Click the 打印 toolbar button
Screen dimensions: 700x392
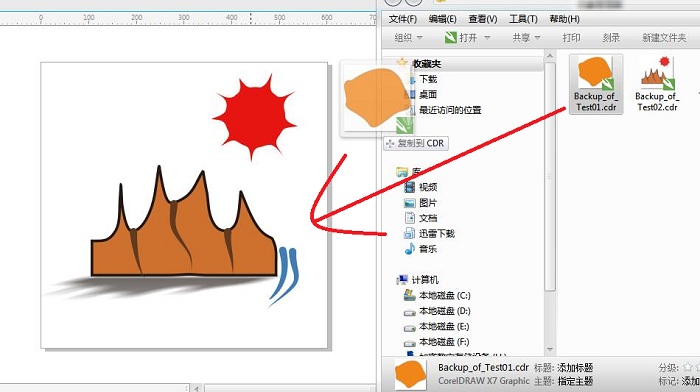pyautogui.click(x=571, y=38)
